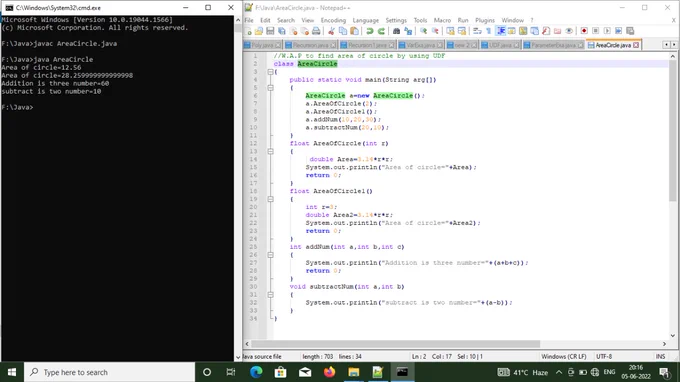The width and height of the screenshot is (680, 382).
Task: Close the AreaCircle.java tab
Action: pos(636,45)
